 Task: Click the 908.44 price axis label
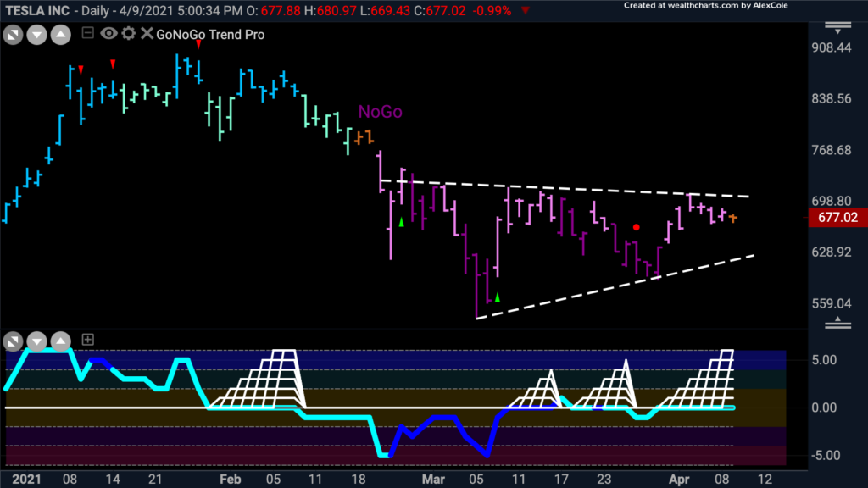click(x=831, y=47)
